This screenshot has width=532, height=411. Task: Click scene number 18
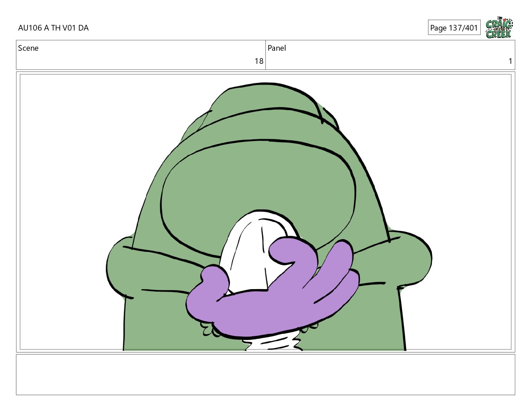(259, 61)
